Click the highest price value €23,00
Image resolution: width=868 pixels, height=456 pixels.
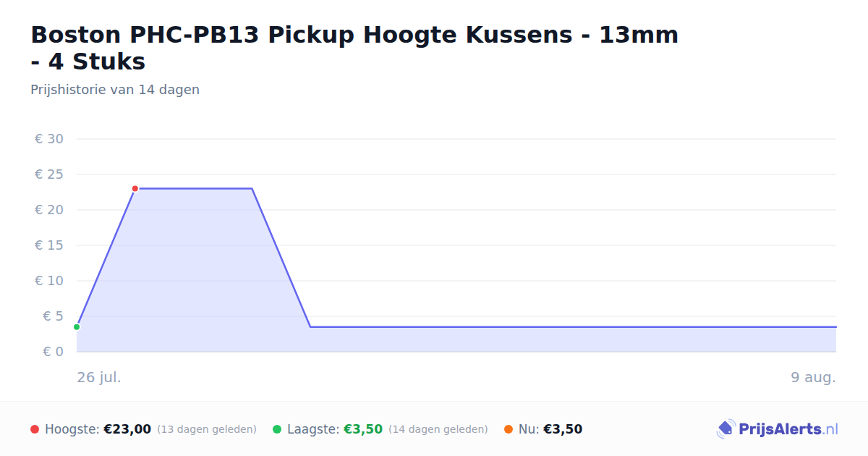click(x=127, y=429)
